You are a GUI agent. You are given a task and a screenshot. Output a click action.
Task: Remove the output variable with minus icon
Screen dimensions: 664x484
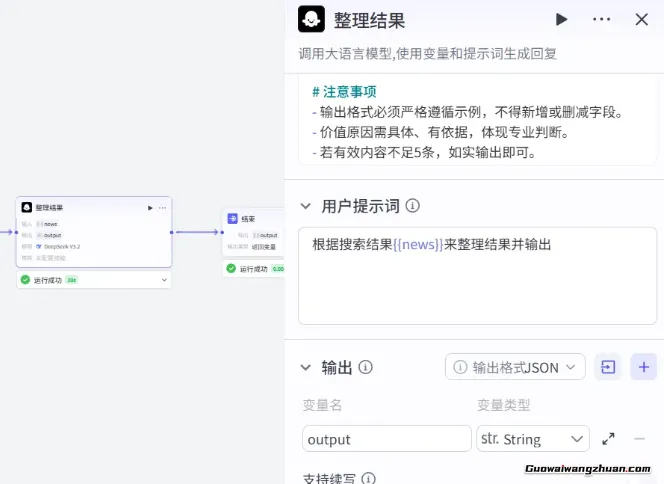639,439
